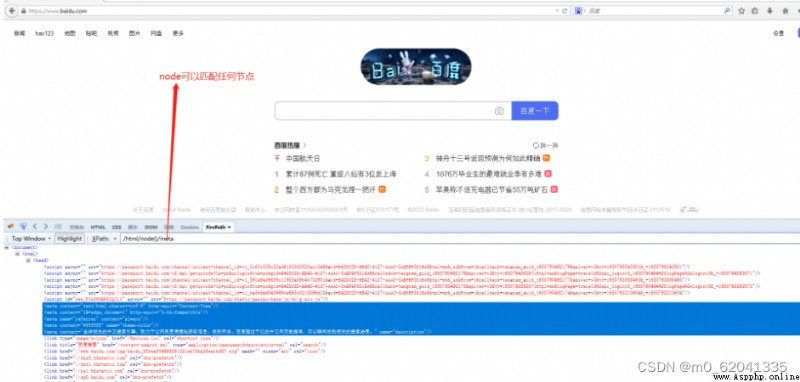This screenshot has width=800, height=382.
Task: Open the FirePath tab dropdown arrow
Action: click(x=229, y=227)
